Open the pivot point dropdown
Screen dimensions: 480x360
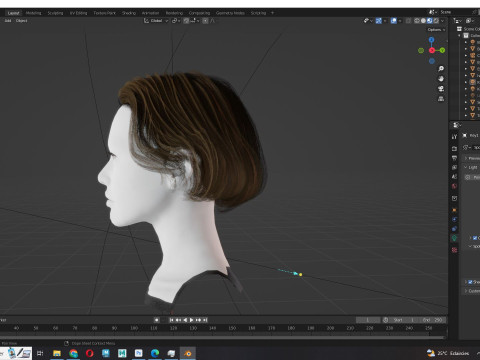pos(176,21)
